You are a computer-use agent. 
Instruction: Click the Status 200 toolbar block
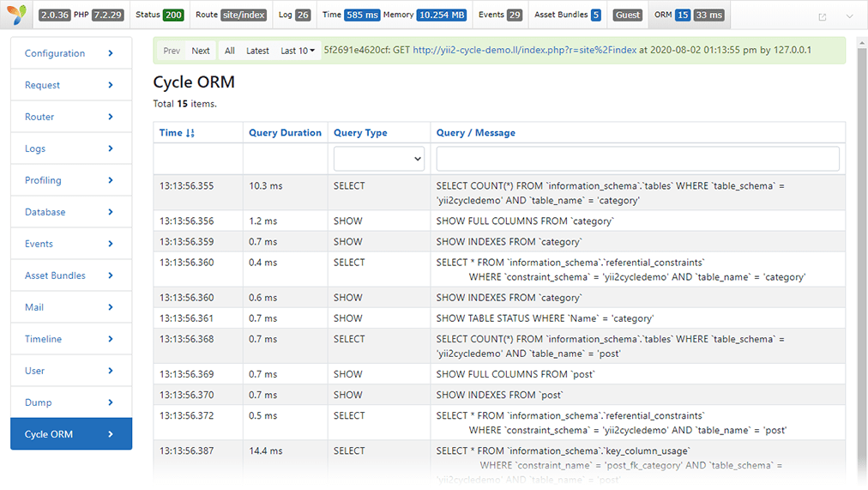(160, 15)
